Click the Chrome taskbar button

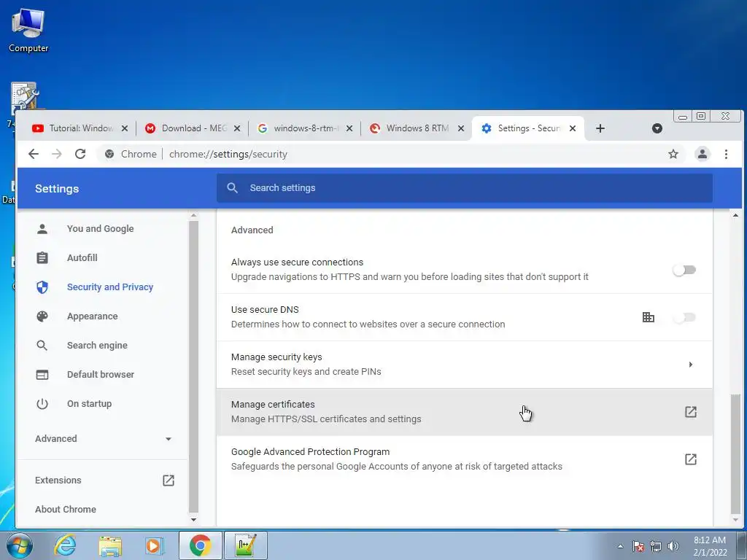pos(201,545)
